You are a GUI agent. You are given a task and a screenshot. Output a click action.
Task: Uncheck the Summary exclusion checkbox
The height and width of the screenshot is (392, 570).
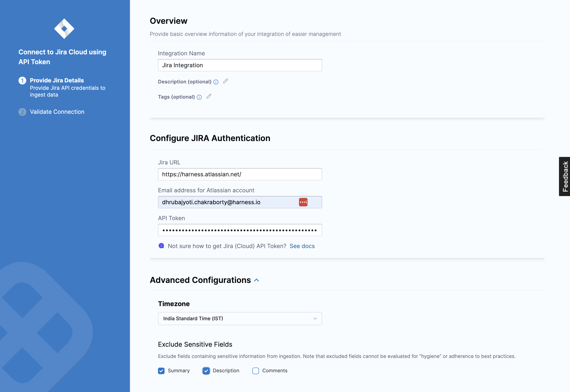pyautogui.click(x=161, y=371)
